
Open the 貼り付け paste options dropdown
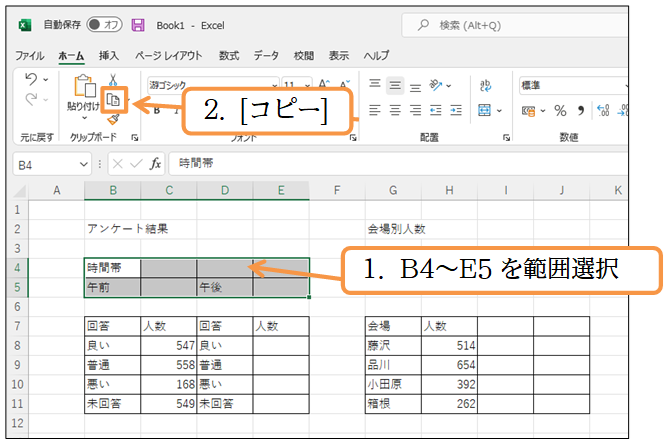coord(84,117)
